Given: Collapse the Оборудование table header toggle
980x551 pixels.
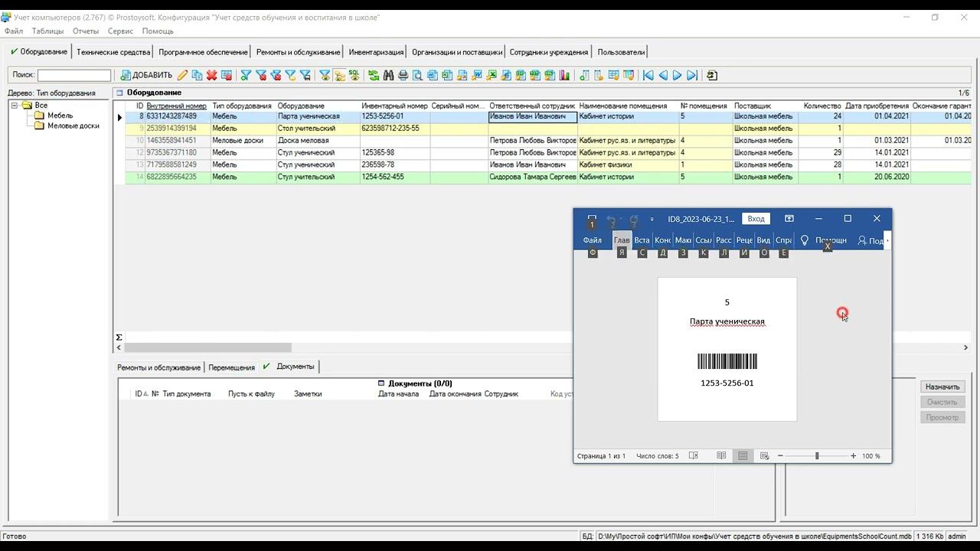Looking at the screenshot, I should (119, 93).
